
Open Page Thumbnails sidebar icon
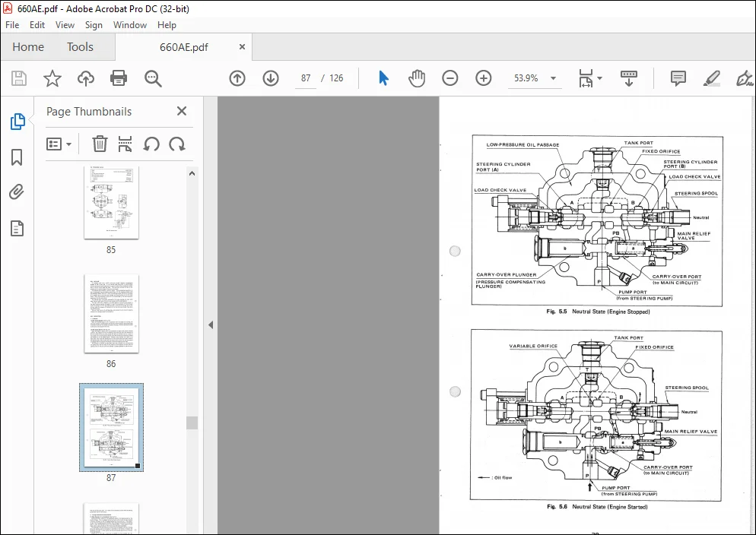point(17,122)
